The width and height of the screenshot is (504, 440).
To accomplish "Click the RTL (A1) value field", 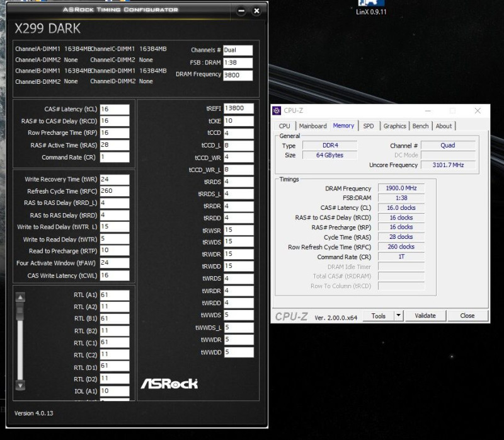I will click(x=115, y=295).
